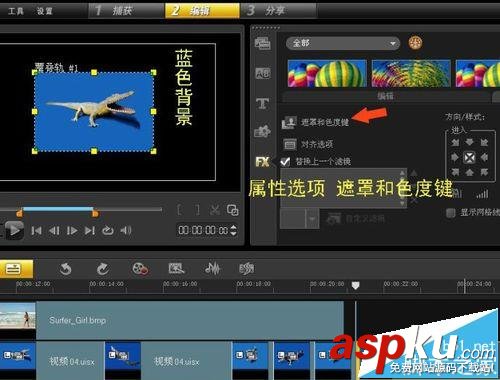Open the Graphic library sidebar icon
Screen dimensions: 500x380
pos(263,131)
